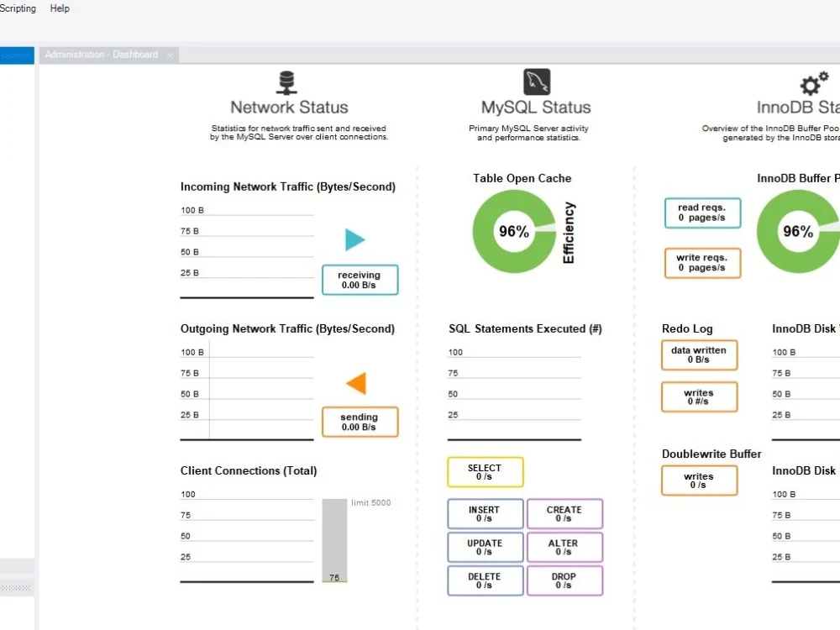
Task: Click the MySQL Status title text
Action: click(x=536, y=108)
